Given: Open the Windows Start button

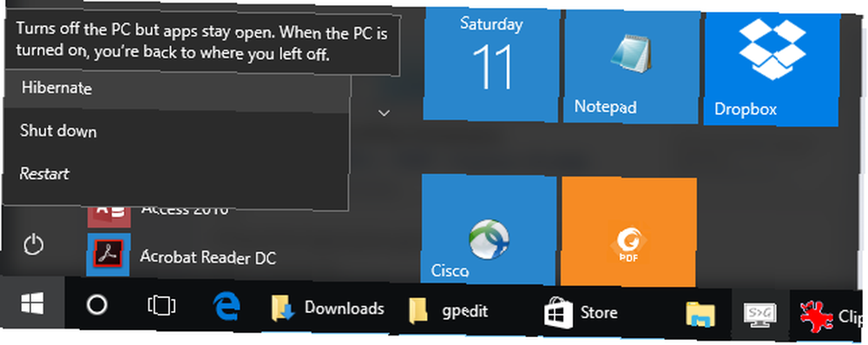Looking at the screenshot, I should click(x=32, y=304).
